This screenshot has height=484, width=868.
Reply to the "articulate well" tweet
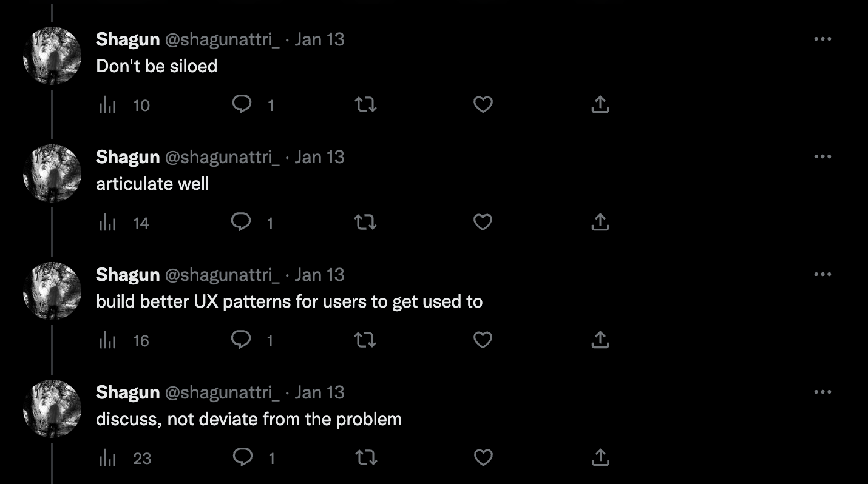tap(242, 223)
